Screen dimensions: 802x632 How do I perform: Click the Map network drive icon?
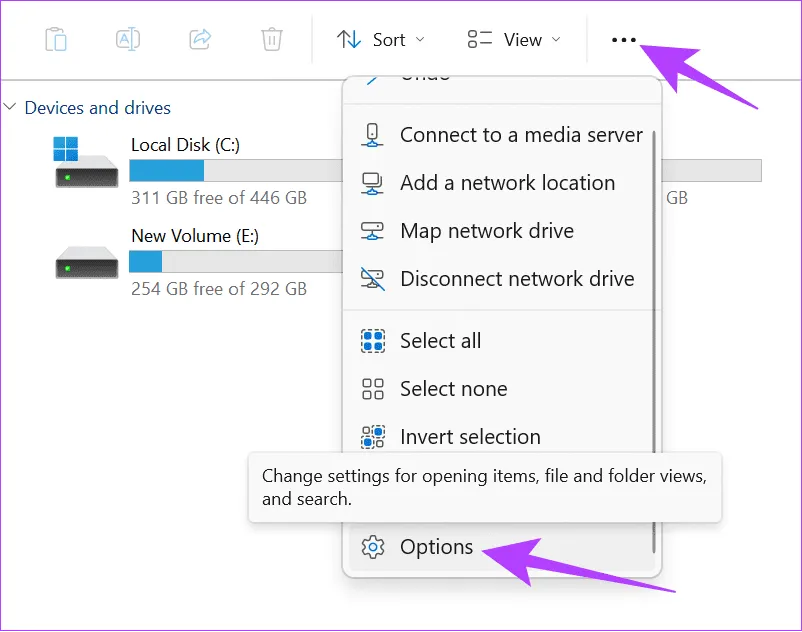click(x=372, y=231)
